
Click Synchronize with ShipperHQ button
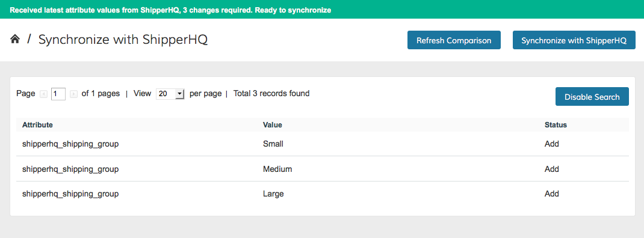point(574,40)
